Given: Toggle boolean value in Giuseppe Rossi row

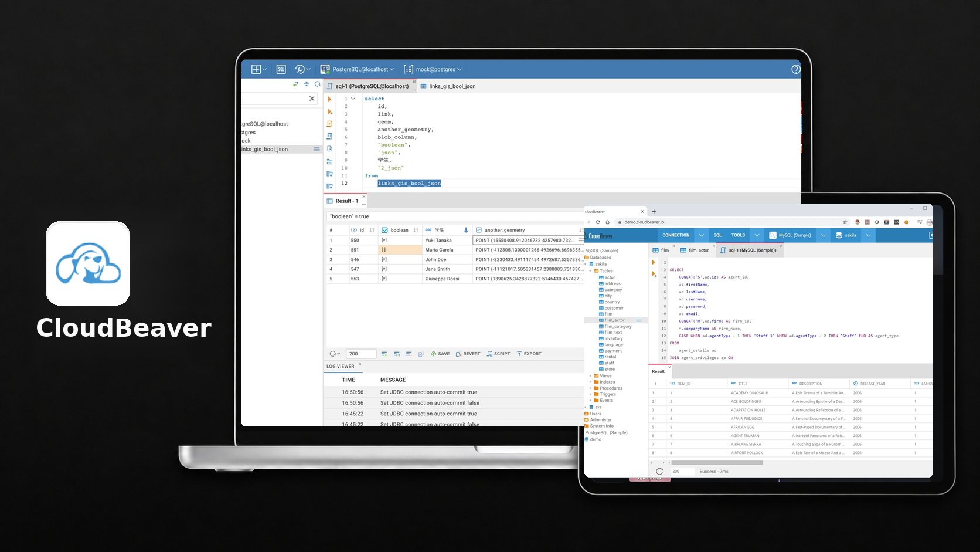Looking at the screenshot, I should [x=384, y=279].
